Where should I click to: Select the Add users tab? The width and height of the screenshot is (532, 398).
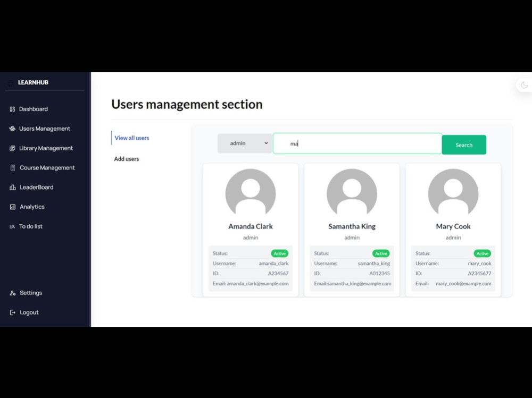click(126, 159)
